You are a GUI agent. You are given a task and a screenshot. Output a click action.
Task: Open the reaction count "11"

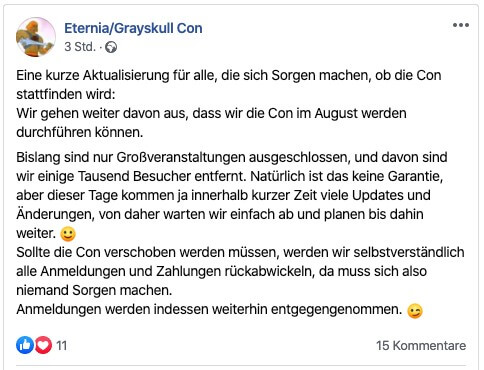[x=61, y=345]
